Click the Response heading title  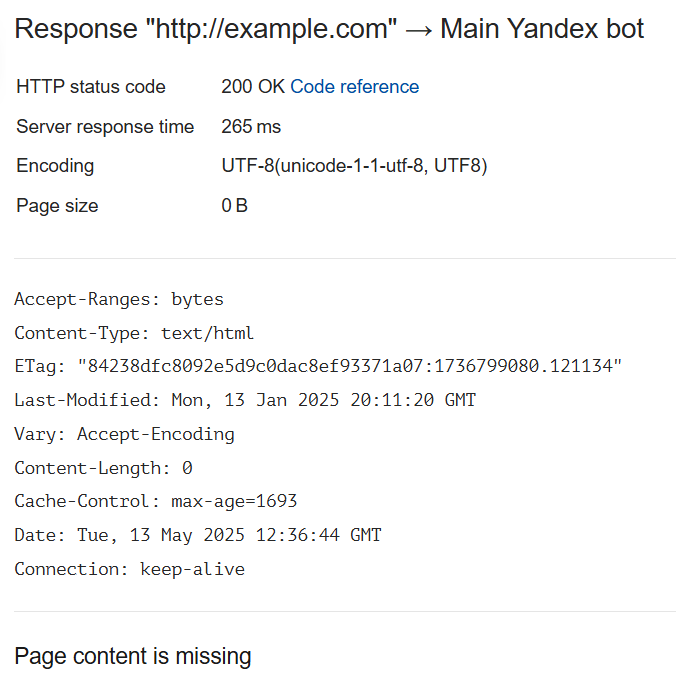pyautogui.click(x=329, y=29)
